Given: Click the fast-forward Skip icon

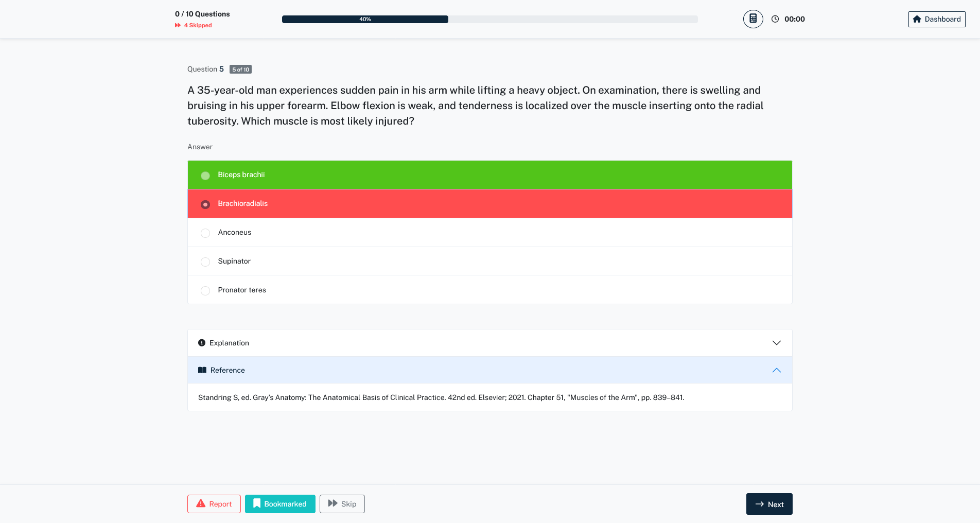Looking at the screenshot, I should [332, 503].
